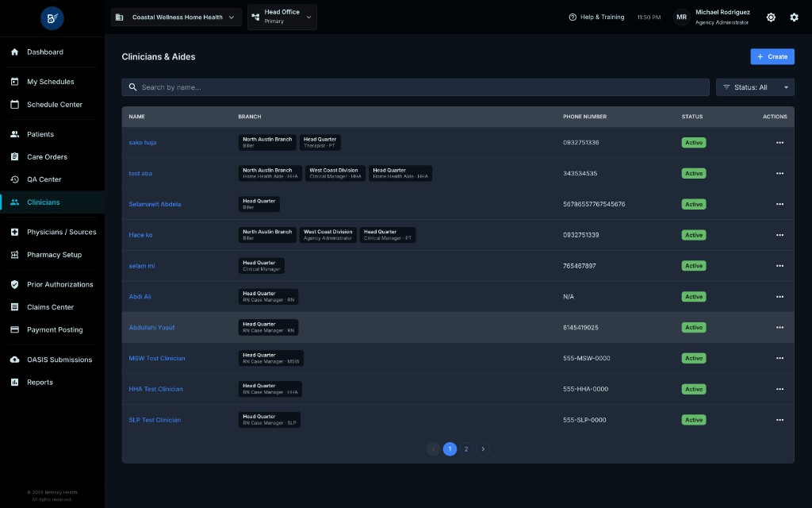Open actions menu for Abdullahi Yusuf
812x508 pixels.
point(779,328)
